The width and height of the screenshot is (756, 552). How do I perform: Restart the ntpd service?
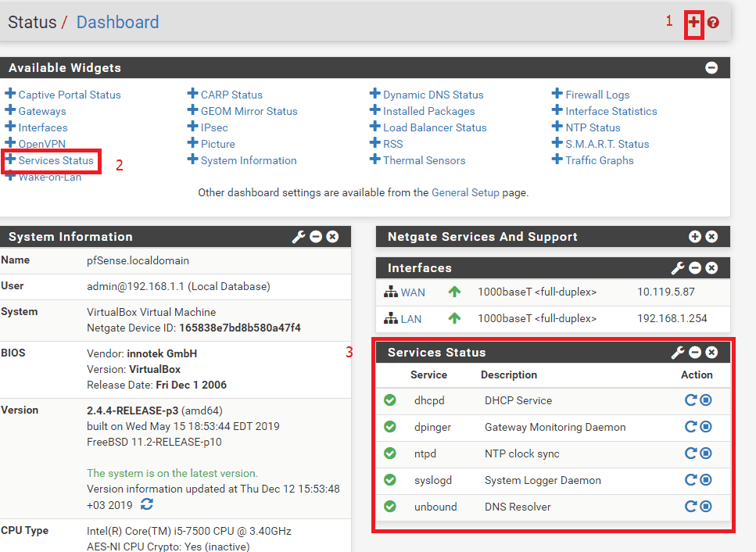(690, 453)
